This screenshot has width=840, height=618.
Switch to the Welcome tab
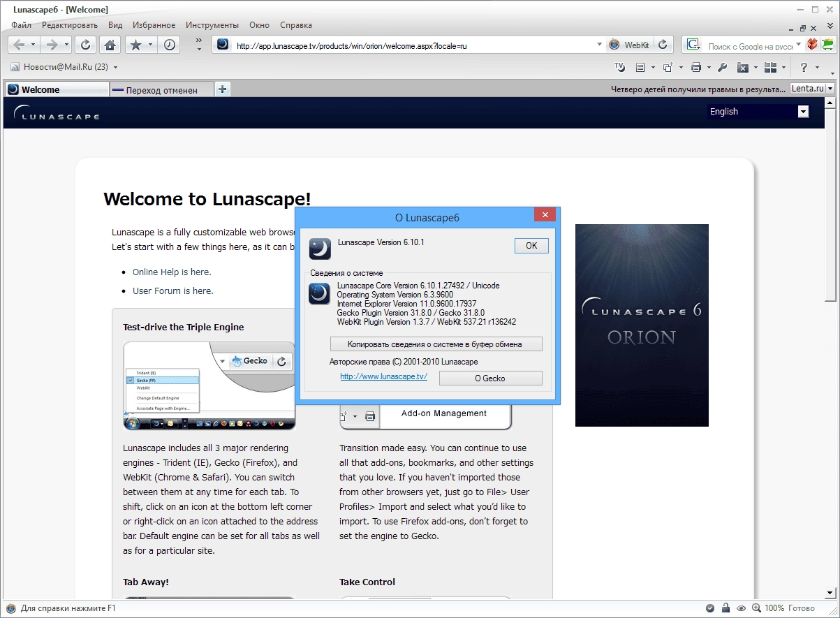pos(57,89)
